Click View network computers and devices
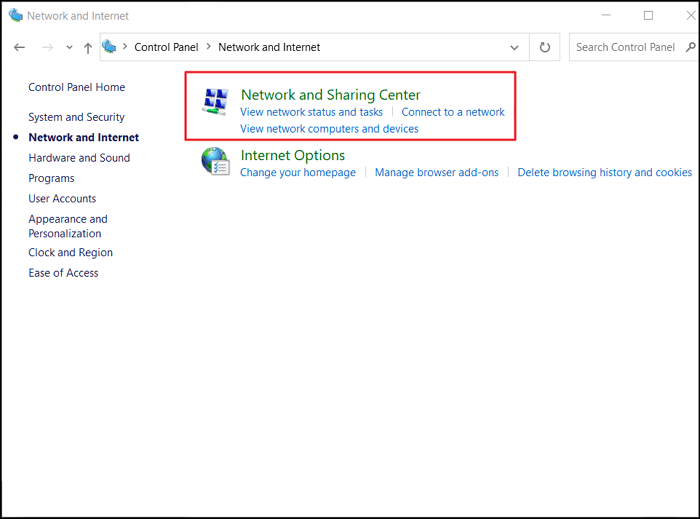The width and height of the screenshot is (700, 519). [329, 129]
